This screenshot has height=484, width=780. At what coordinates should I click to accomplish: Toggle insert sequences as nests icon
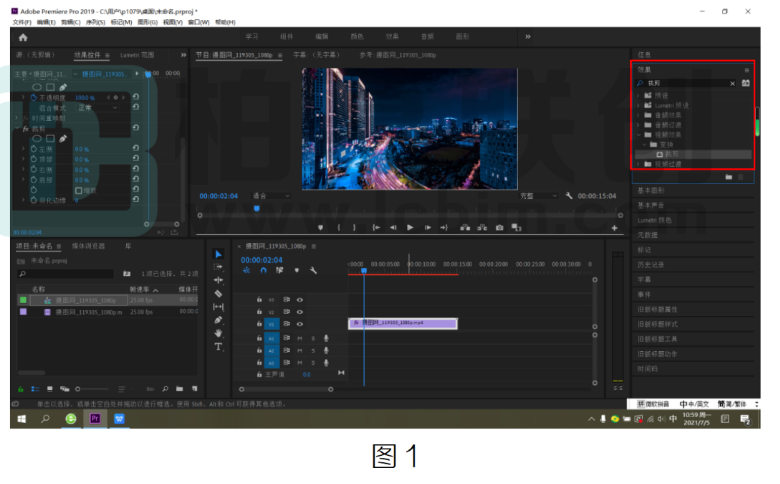(x=246, y=270)
